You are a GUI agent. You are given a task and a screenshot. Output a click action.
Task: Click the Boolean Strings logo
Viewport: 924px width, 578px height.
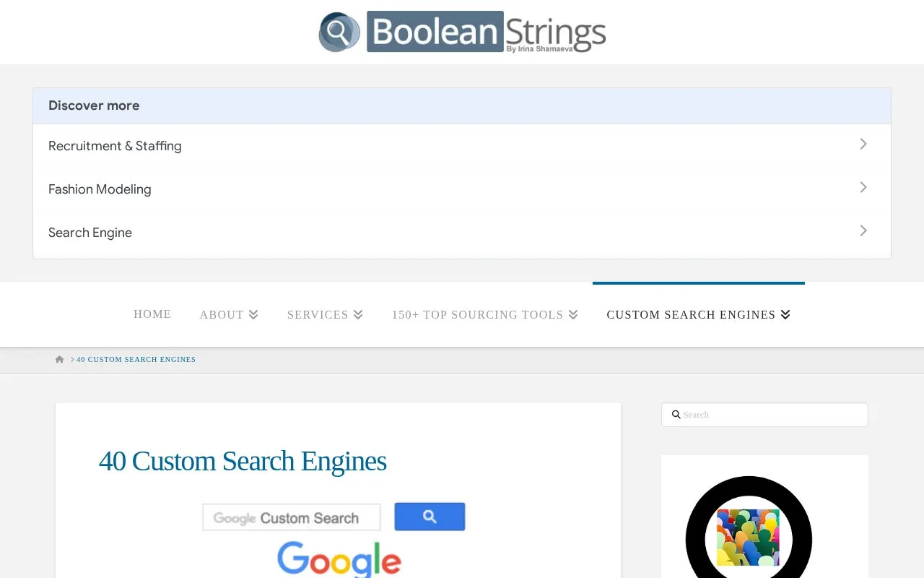tap(462, 32)
